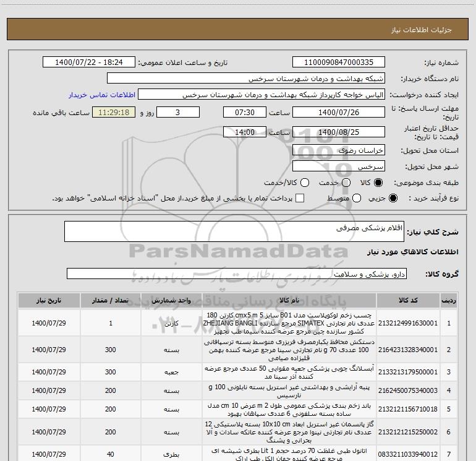
Task: Click the product group field دارو، پزشکی و سلامت
Action: [x=237, y=274]
